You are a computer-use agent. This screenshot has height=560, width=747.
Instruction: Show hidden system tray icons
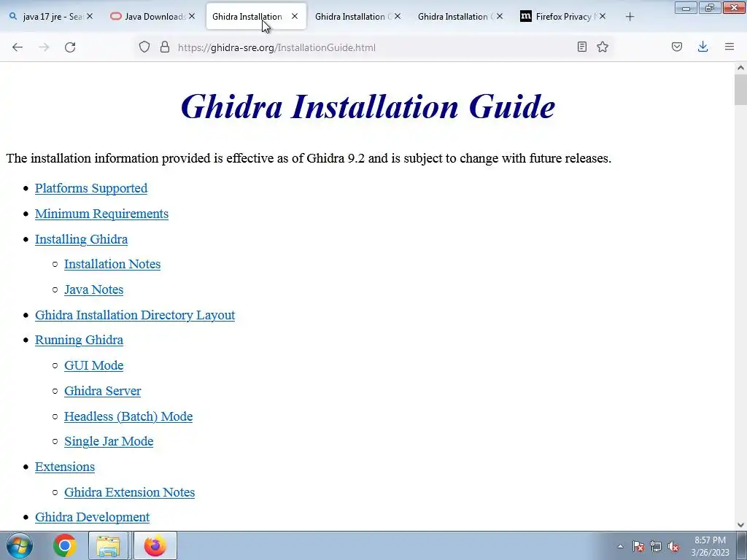(620, 546)
